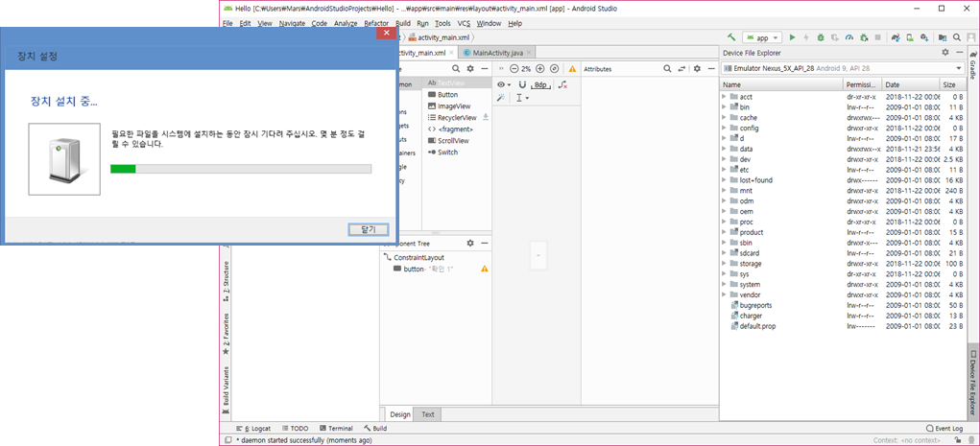
Task: Click the device installation progress bar
Action: (x=241, y=169)
